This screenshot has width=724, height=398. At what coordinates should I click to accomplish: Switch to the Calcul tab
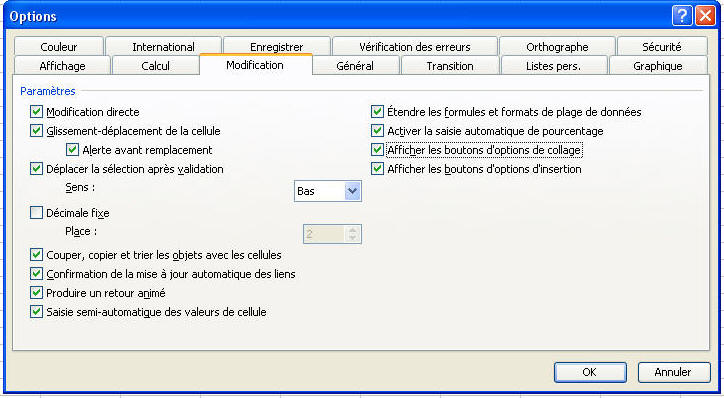[156, 66]
